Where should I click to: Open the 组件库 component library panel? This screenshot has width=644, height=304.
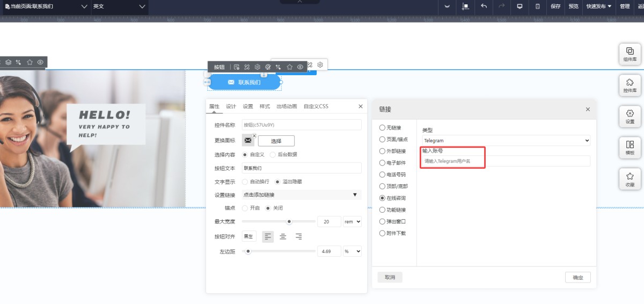click(x=630, y=54)
